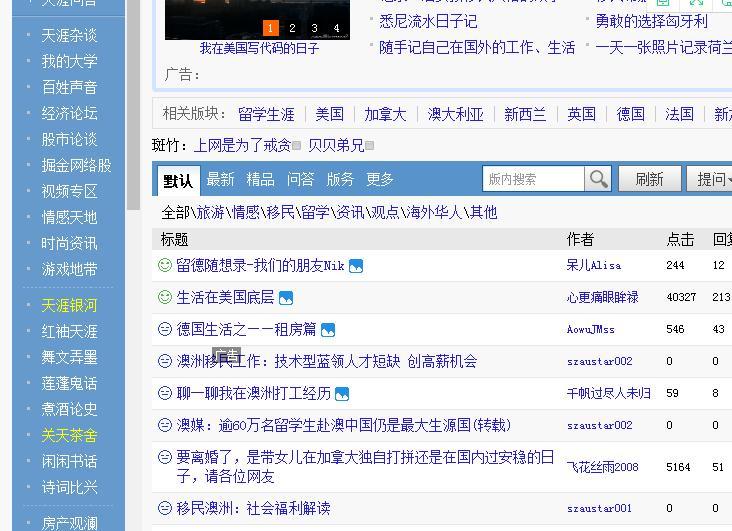This screenshot has width=732, height=531.
Task: Filter posts by 海外华人 category
Action: tap(434, 212)
